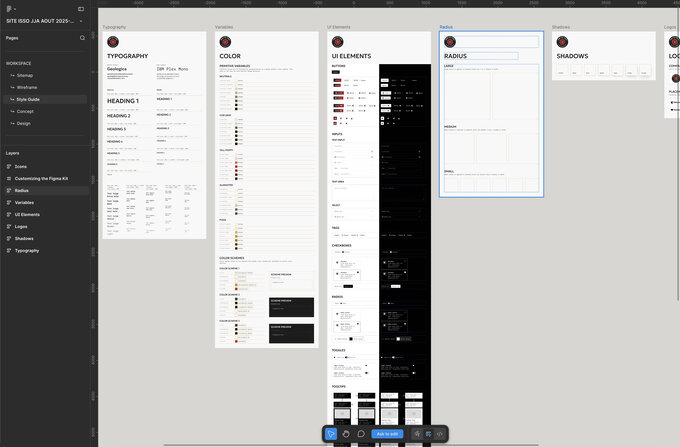Click the COLOR heading on canvas
The height and width of the screenshot is (447, 680).
[x=230, y=56]
